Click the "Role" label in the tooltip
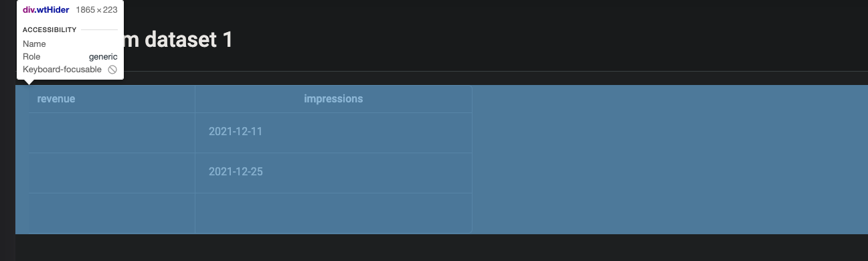Screen dimensions: 868x261 (x=31, y=57)
